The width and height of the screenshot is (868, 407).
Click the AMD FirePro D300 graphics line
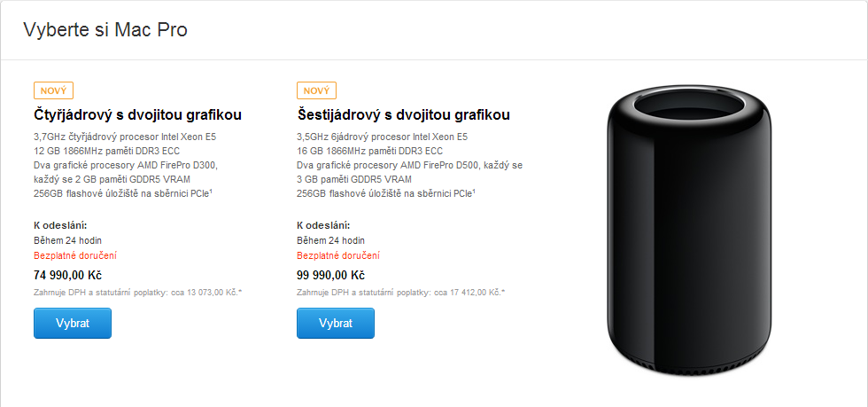(x=125, y=166)
